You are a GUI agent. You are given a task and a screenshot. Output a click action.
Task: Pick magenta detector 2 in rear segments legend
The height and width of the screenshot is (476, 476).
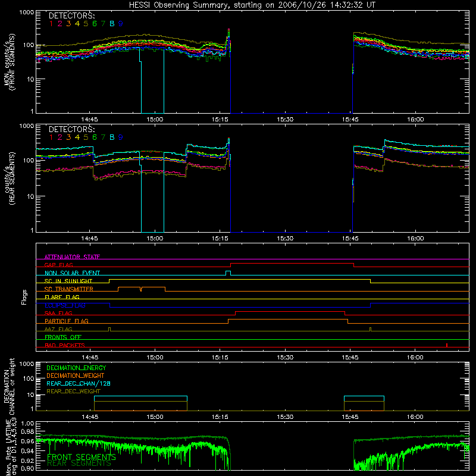(x=60, y=137)
